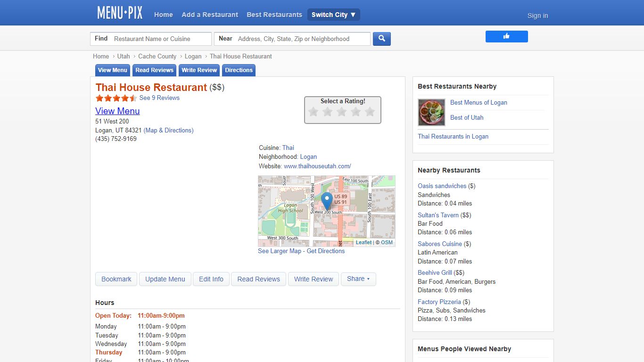This screenshot has height=362, width=644.
Task: Click the Logan High School map label
Action: (290, 208)
